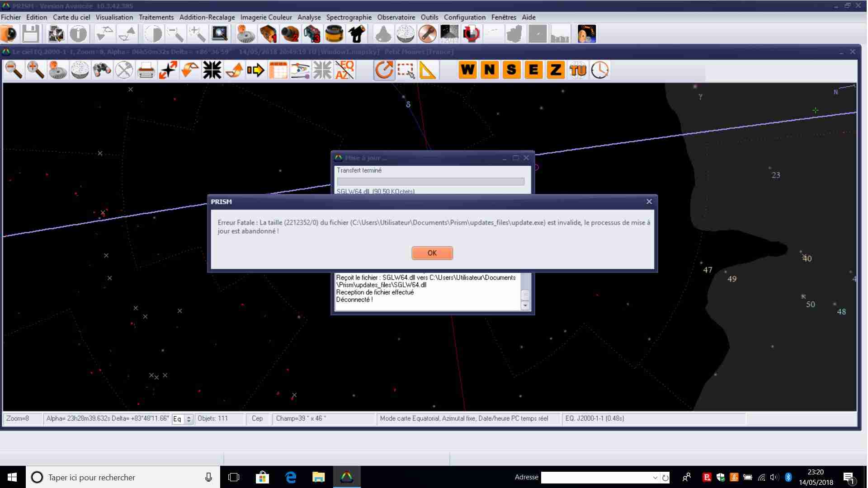
Task: Click the transfer progress bar
Action: 430,182
